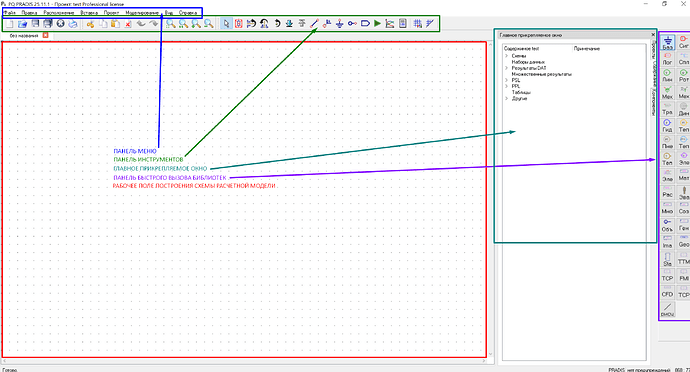Expand the PSL tree node
The height and width of the screenshot is (372, 690).
[x=506, y=80]
